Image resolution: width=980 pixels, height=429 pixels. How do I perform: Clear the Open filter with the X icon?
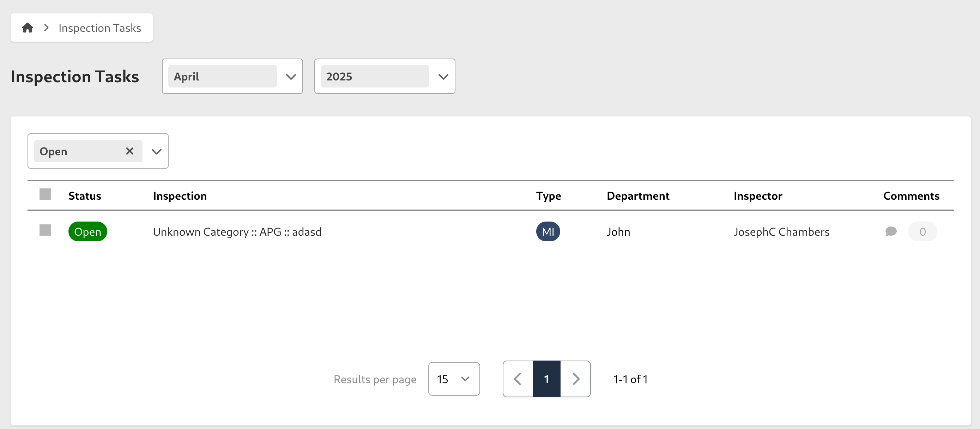(129, 151)
